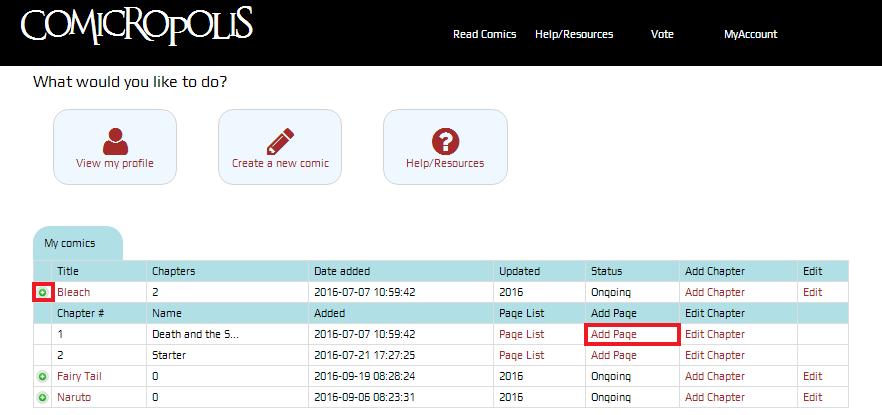Edit Chapter for Death and the S...
The image size is (882, 415).
714,335
